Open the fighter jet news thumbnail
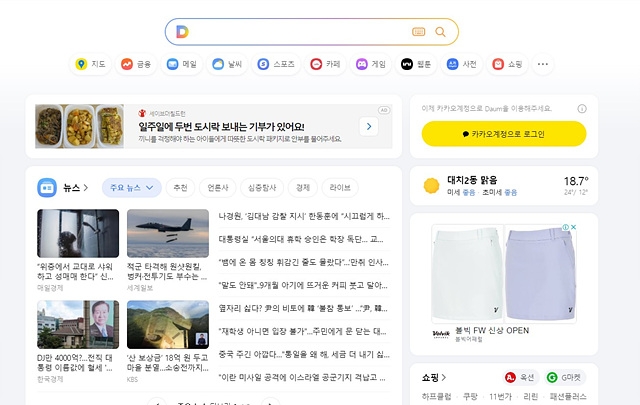 point(168,233)
